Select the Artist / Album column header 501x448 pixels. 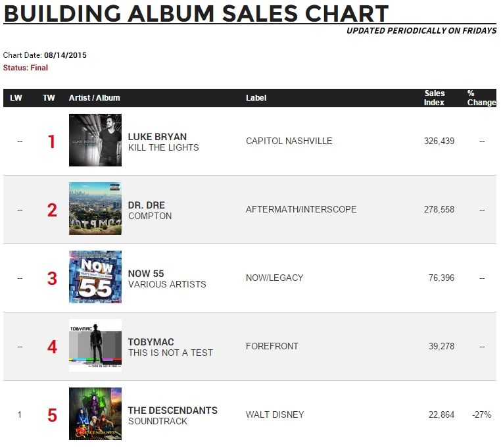pos(94,98)
